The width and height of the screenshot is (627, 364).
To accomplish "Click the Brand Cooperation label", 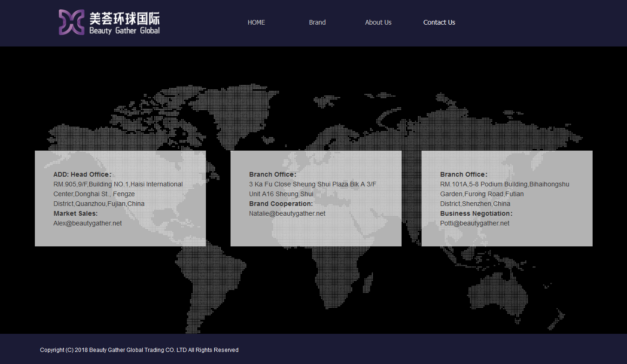I will click(x=281, y=204).
